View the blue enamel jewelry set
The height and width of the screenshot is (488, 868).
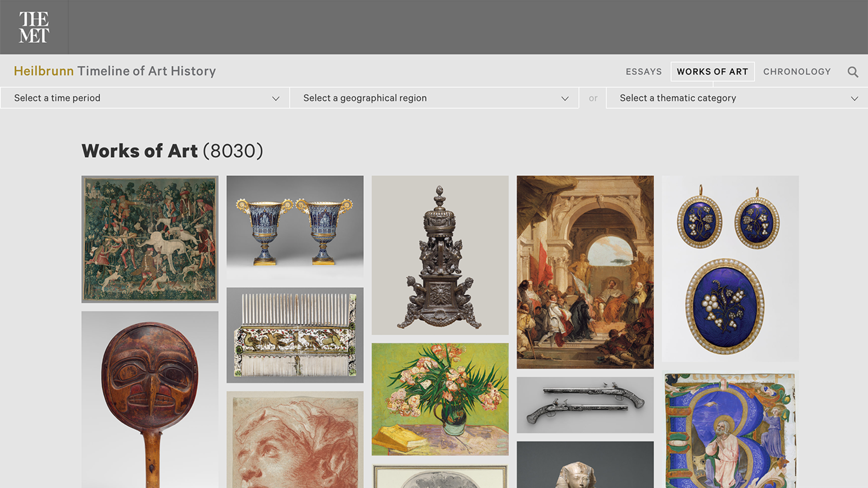(x=730, y=268)
